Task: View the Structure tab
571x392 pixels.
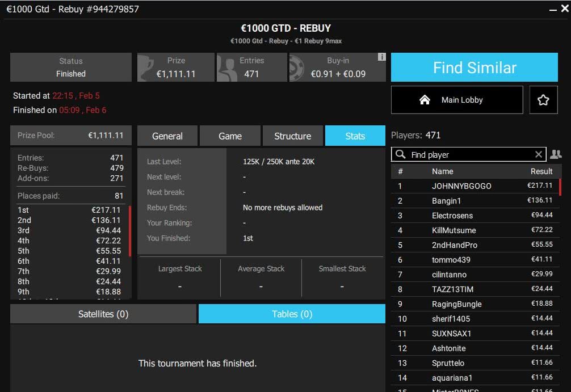Action: (x=292, y=136)
